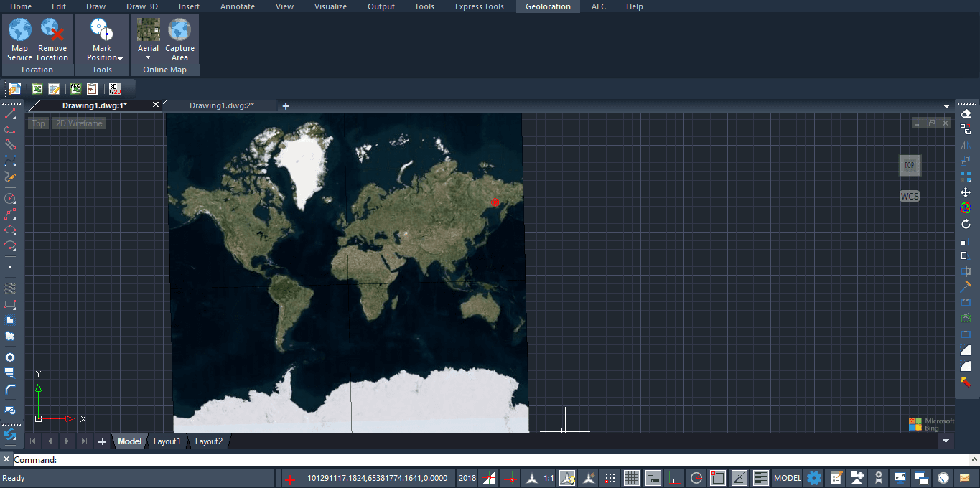Click the export to Excel toolbar icon
Viewport: 980px width, 488px height.
tap(37, 88)
